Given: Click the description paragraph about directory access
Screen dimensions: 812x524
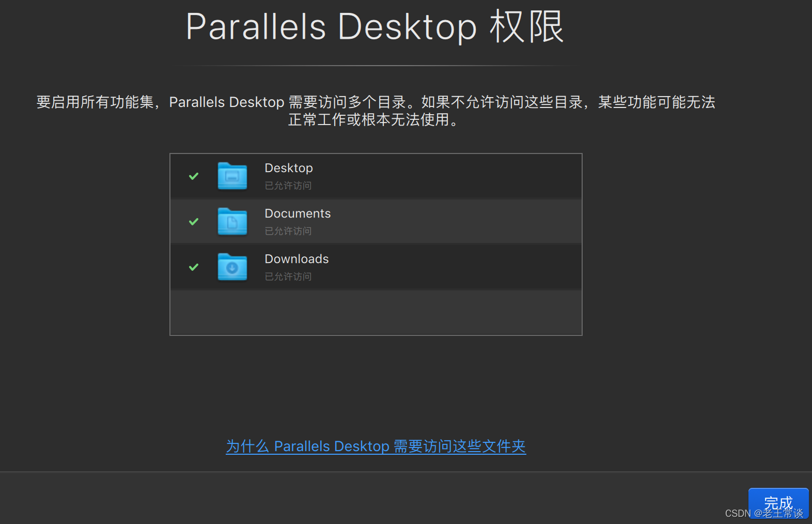Looking at the screenshot, I should [376, 111].
